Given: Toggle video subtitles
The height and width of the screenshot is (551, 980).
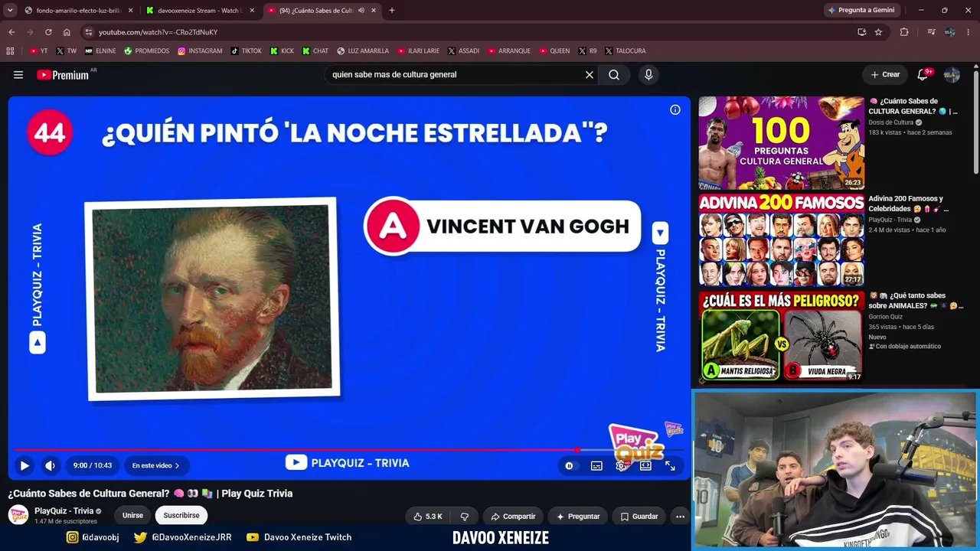Looking at the screenshot, I should click(596, 465).
